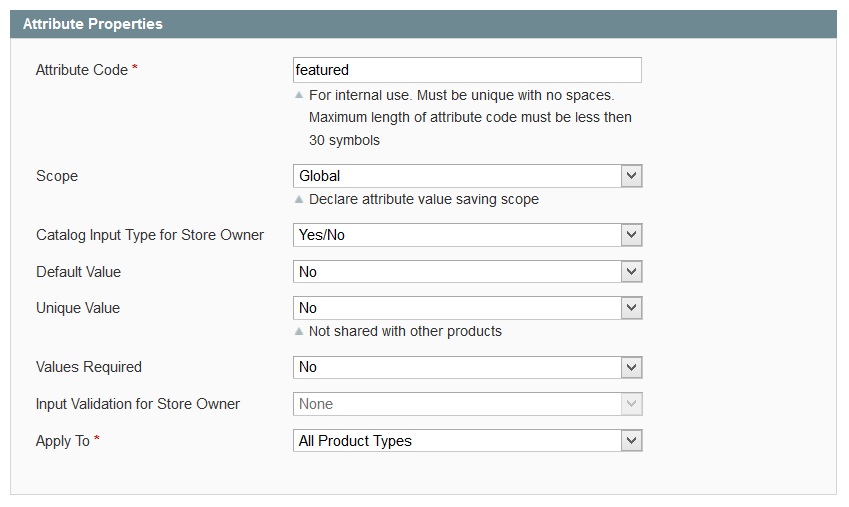Screen dimensions: 849x507
Task: Click the hint triangle beside 'Declare attribute value saving scope'
Action: tap(299, 199)
